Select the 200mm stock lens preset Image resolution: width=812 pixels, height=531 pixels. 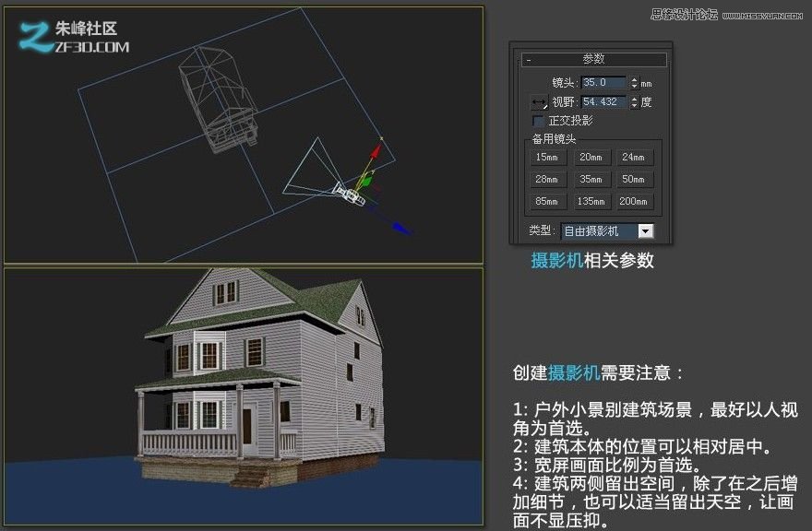click(635, 202)
